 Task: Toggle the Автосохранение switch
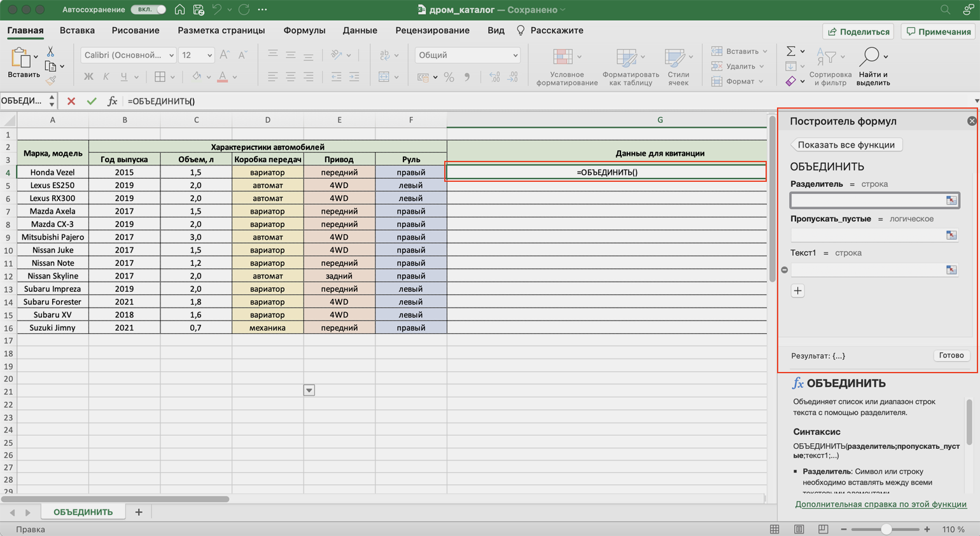coord(148,10)
